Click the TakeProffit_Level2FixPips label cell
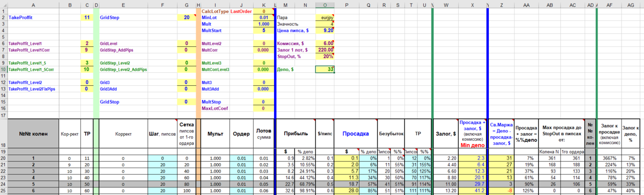 [33, 89]
